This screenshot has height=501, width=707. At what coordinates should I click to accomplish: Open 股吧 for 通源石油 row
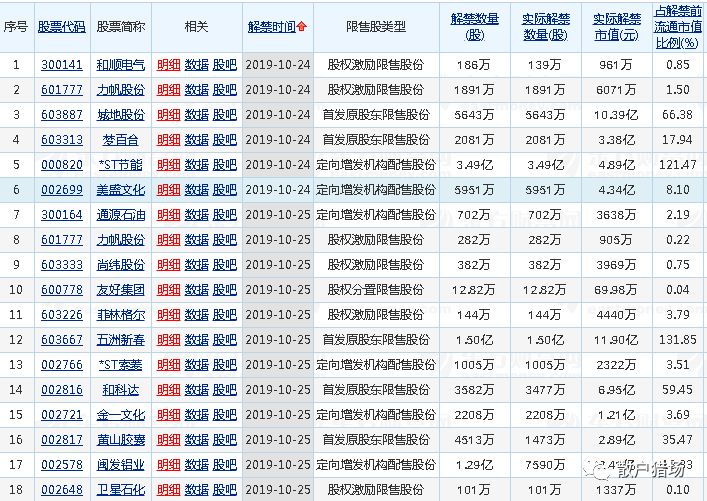pos(225,215)
